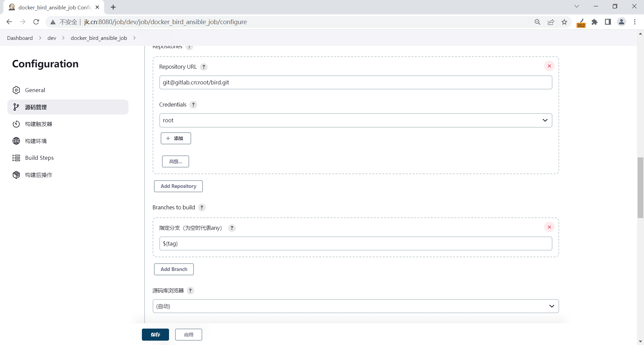Viewport: 644px width, 345px height.
Task: Jump to the 构建环境 section
Action: [x=68, y=141]
